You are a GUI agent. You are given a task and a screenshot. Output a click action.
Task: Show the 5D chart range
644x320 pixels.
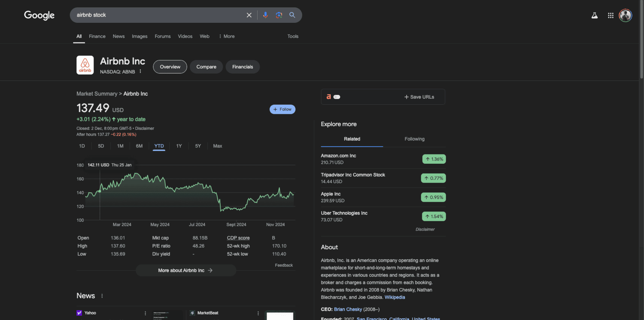(101, 146)
